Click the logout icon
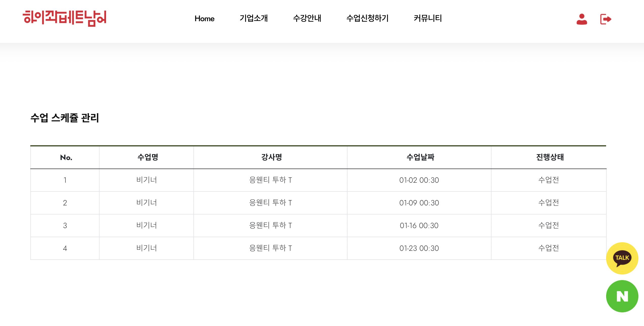The width and height of the screenshot is (644, 326). click(606, 19)
